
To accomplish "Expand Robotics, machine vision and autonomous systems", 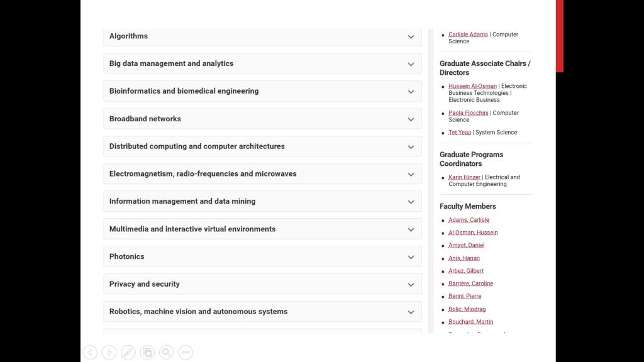I will pos(411,312).
